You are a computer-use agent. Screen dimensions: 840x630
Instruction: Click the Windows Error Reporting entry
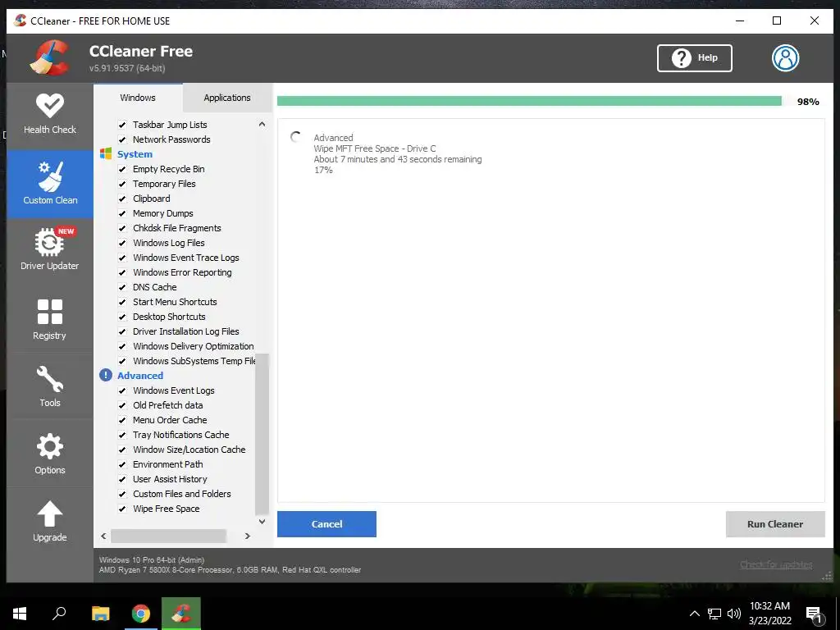pos(182,272)
